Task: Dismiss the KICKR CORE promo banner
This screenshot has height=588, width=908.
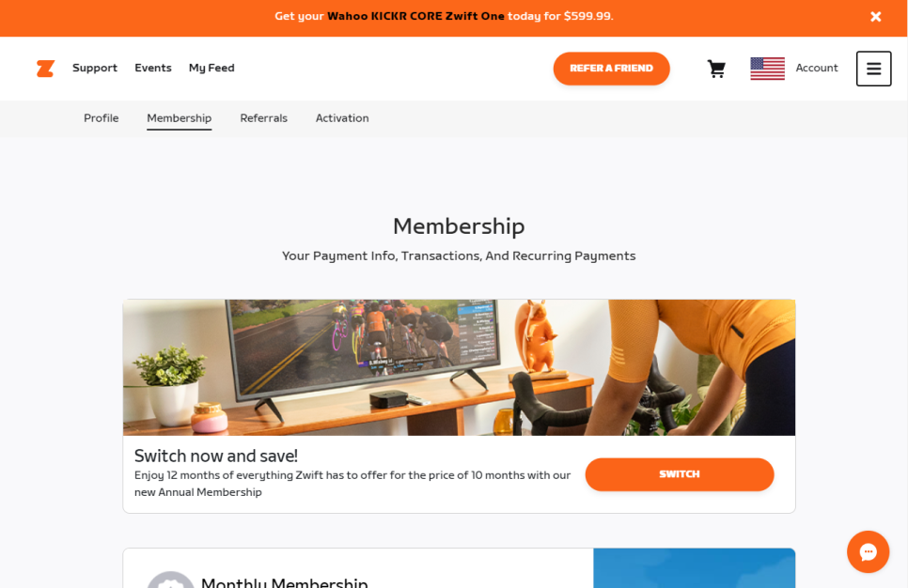Action: (x=876, y=17)
